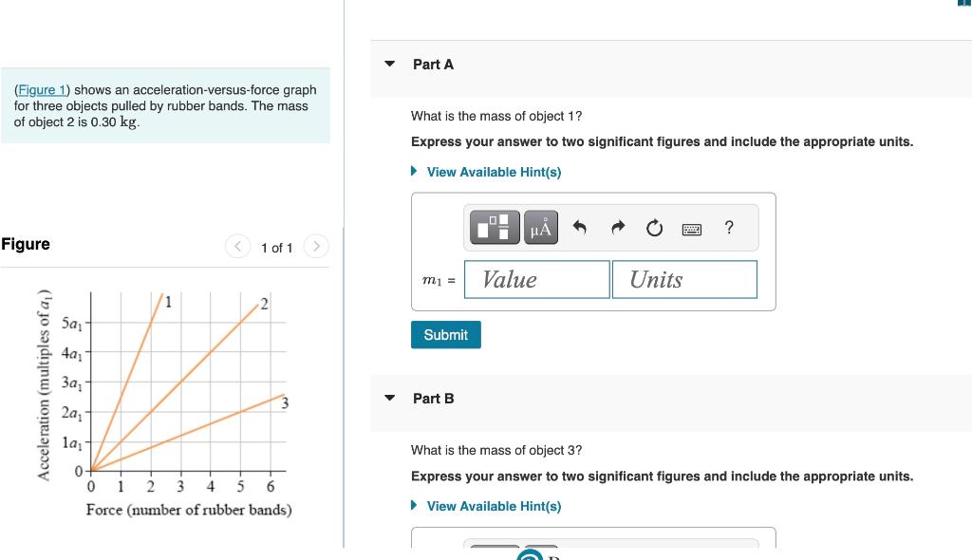Viewport: 972px width, 560px height.
Task: Open the blue hint triangle in Part B
Action: [x=414, y=506]
